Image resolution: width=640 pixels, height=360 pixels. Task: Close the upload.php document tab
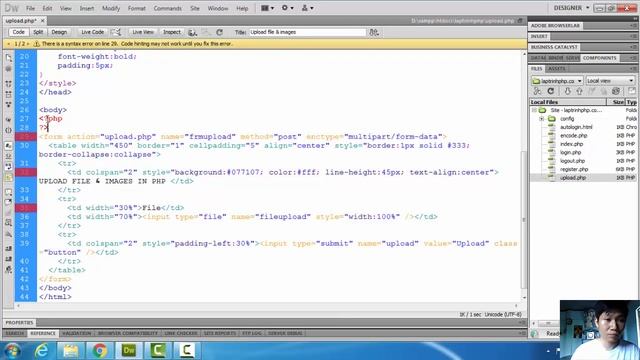click(x=42, y=20)
